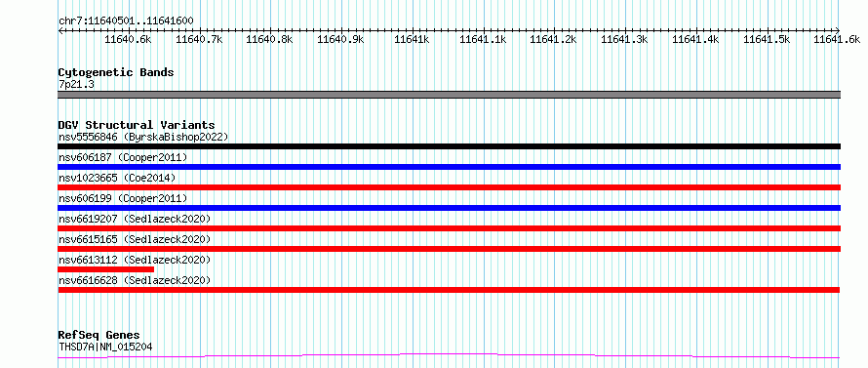Screen dimensions: 868x368
Task: Select the black nsv5556846 variant bar
Action: pyautogui.click(x=449, y=146)
